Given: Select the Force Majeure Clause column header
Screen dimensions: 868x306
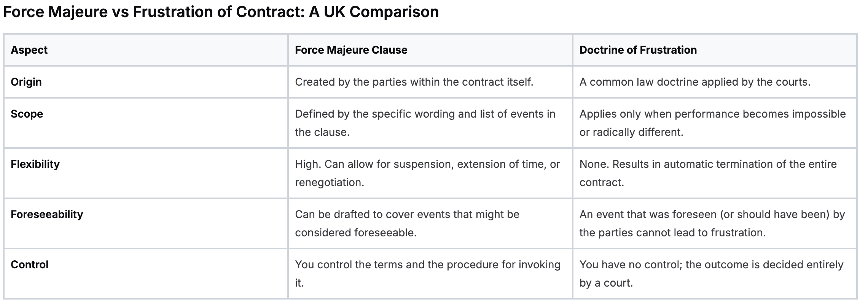Looking at the screenshot, I should click(351, 50).
